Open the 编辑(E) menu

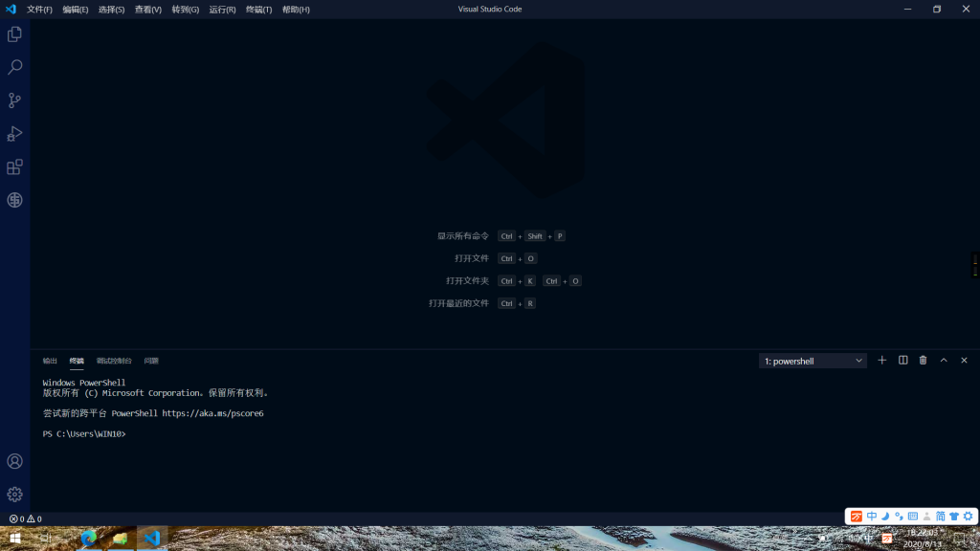[75, 10]
